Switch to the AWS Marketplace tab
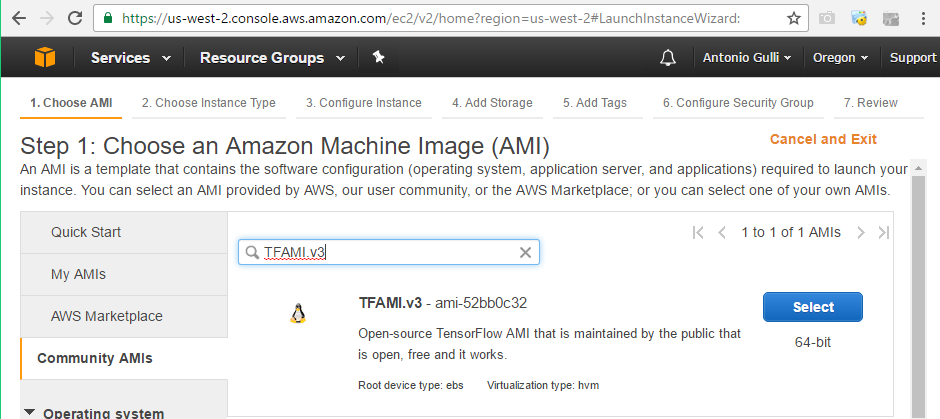940x419 pixels. point(106,316)
